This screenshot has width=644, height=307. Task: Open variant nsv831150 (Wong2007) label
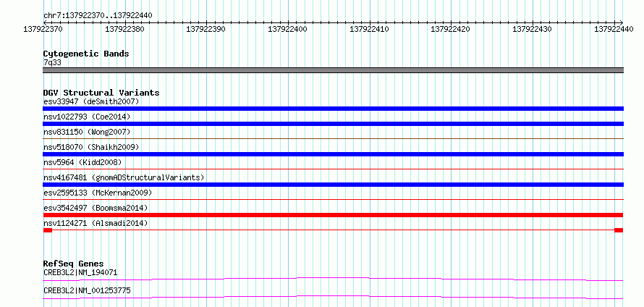[87, 132]
